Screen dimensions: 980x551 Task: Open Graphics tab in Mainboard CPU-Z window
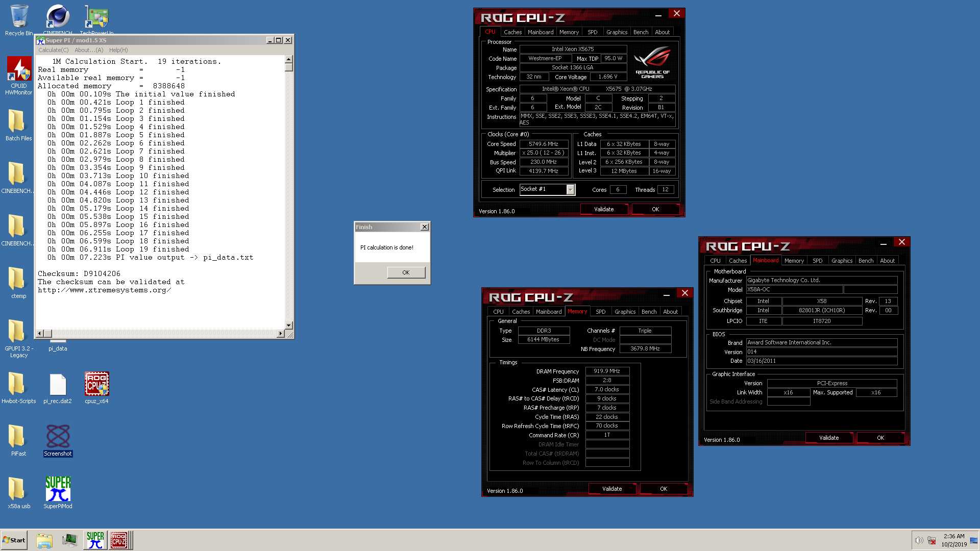842,261
